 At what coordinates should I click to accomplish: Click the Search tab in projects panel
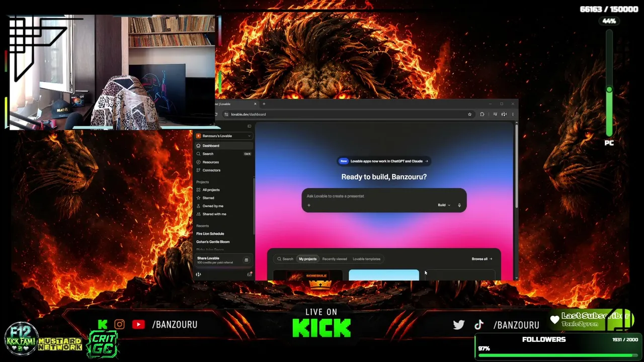[x=285, y=259]
